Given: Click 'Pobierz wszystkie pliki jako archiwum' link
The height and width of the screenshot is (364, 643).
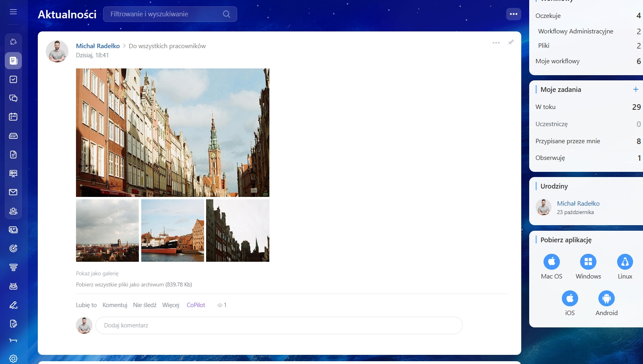Looking at the screenshot, I should (134, 284).
